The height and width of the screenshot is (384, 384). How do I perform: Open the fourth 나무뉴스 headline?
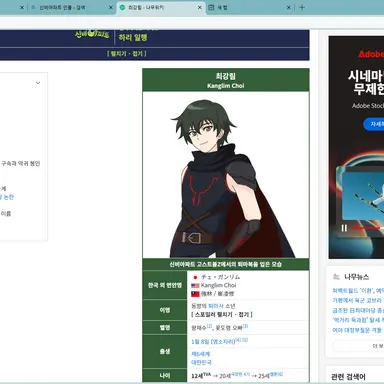click(358, 320)
